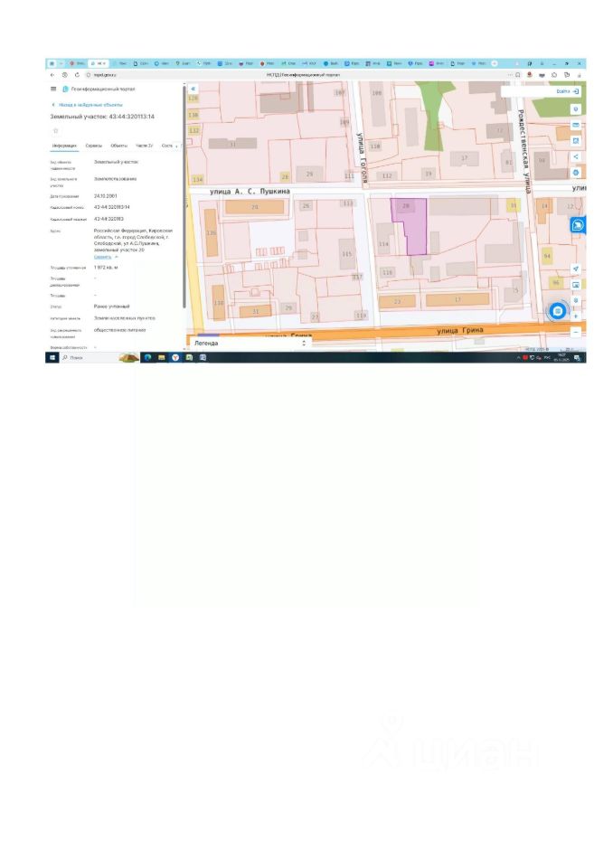The height and width of the screenshot is (868, 613).
Task: Click the second map tool icon
Action: point(576,125)
